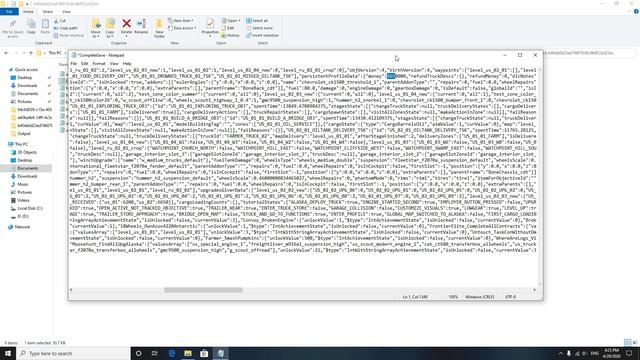The height and width of the screenshot is (360, 640).
Task: Click This PC in the address bar
Action: [x=55, y=53]
